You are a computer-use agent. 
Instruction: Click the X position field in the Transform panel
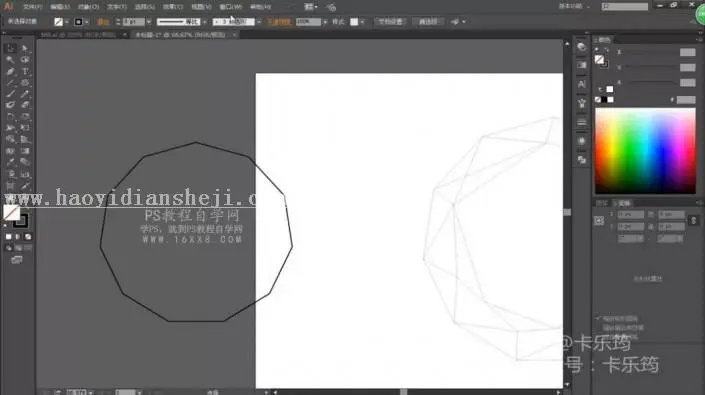click(630, 215)
